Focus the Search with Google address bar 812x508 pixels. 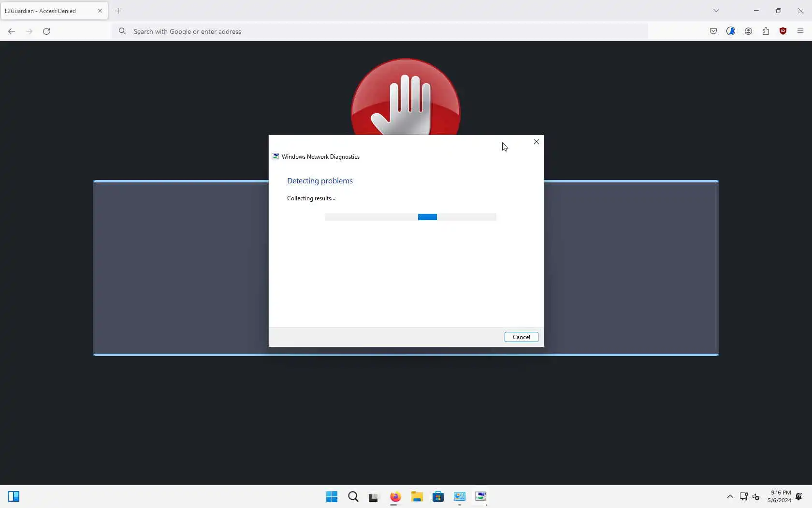(x=381, y=31)
